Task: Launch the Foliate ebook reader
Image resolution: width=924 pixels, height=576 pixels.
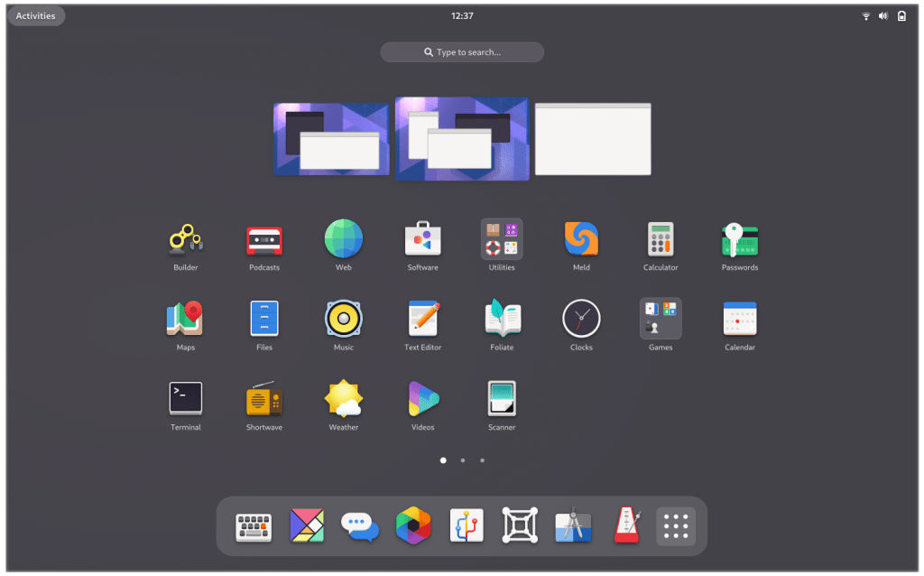Action: pyautogui.click(x=502, y=319)
